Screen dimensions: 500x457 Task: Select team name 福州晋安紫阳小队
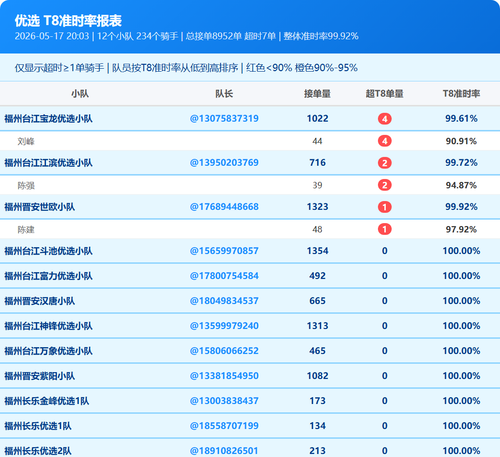click(39, 376)
